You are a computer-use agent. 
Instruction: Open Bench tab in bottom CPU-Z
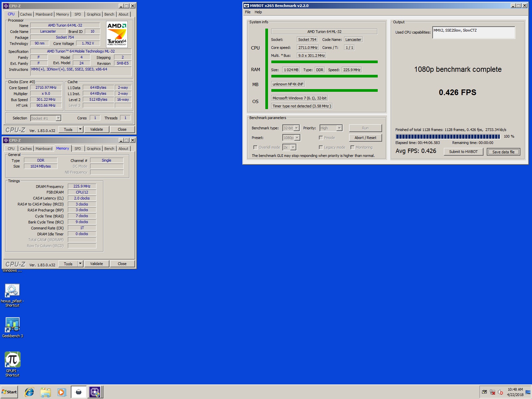point(109,149)
